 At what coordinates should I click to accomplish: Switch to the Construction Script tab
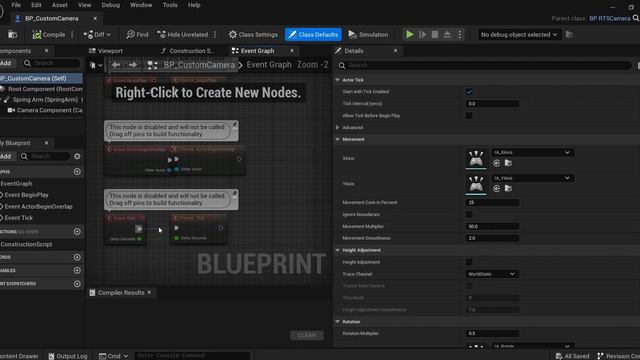tap(188, 51)
